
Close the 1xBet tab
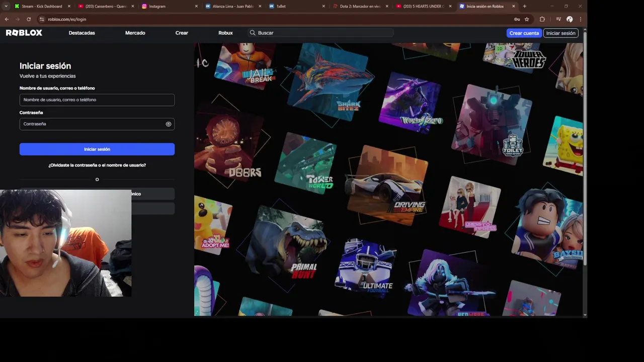tap(324, 6)
